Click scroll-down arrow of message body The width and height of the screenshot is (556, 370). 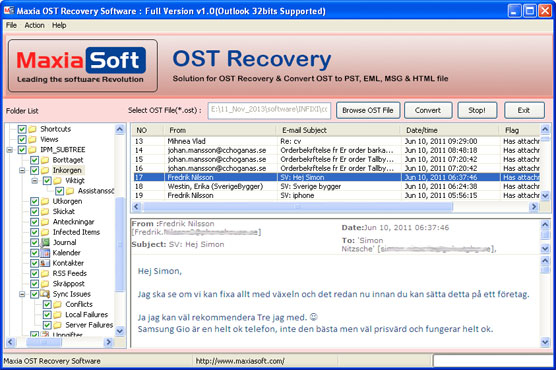(x=545, y=342)
